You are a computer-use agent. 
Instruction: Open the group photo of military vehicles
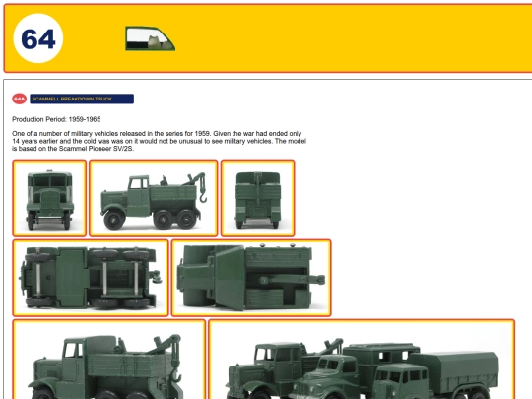362,360
